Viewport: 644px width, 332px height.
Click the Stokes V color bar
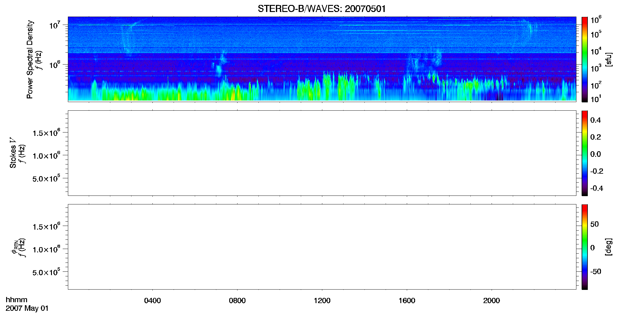click(585, 153)
